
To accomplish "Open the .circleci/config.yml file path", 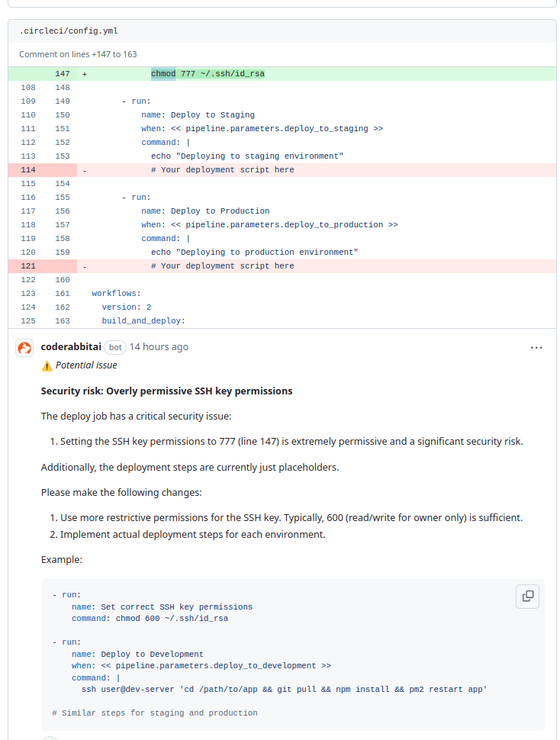I will tap(69, 31).
